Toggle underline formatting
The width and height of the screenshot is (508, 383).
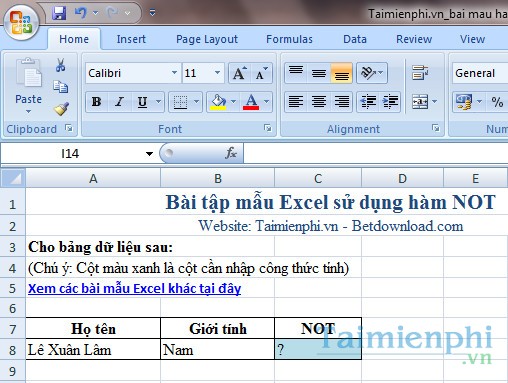142,102
